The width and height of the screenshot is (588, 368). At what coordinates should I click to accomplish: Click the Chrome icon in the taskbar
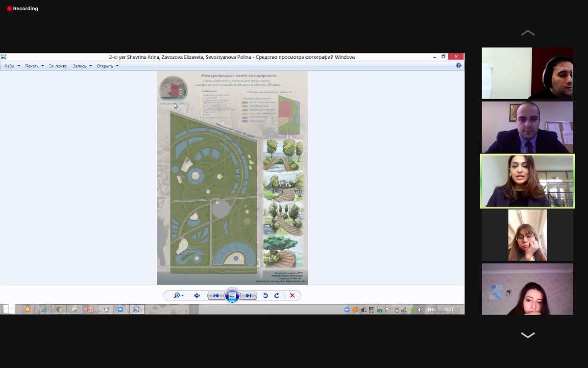point(59,310)
